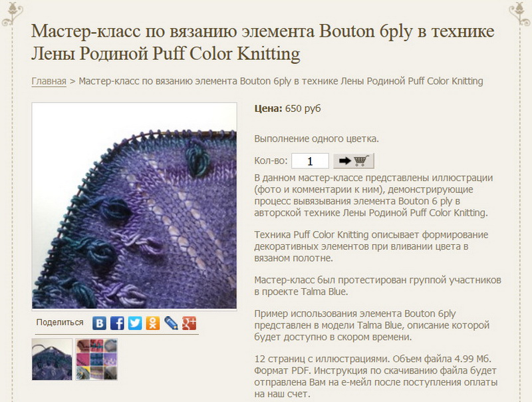The image size is (532, 402).
Task: Click the LiveJournal pencil share icon
Action: pyautogui.click(x=171, y=323)
